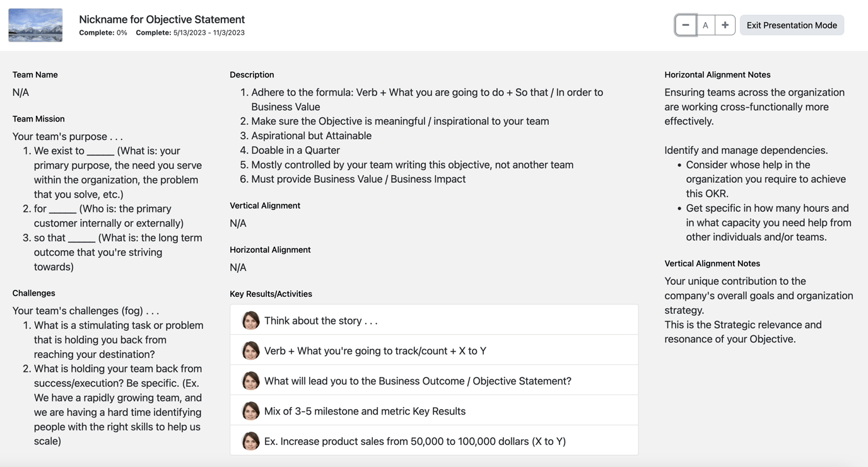Increase text size with the plus button
This screenshot has height=467, width=868.
[x=724, y=25]
